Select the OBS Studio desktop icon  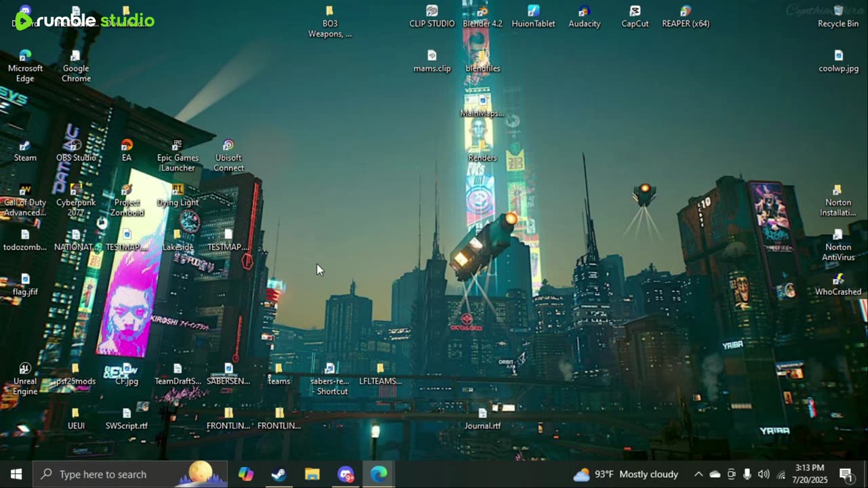(76, 150)
